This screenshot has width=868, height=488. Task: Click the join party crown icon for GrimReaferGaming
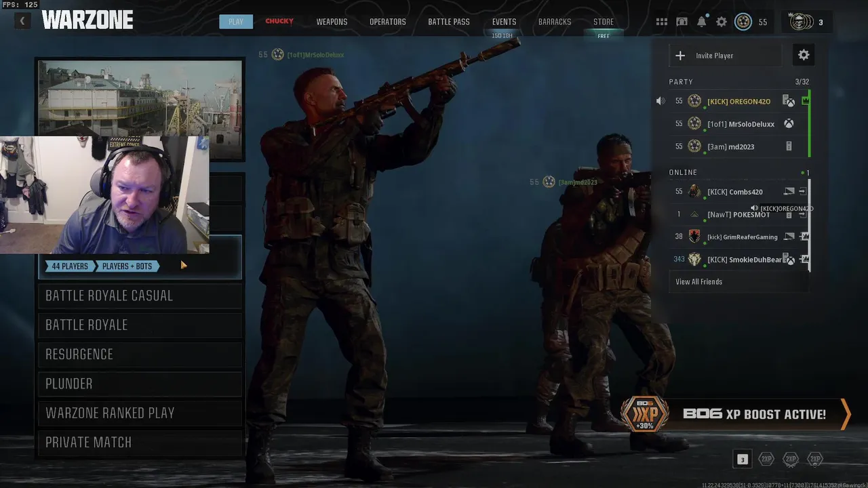click(x=804, y=237)
